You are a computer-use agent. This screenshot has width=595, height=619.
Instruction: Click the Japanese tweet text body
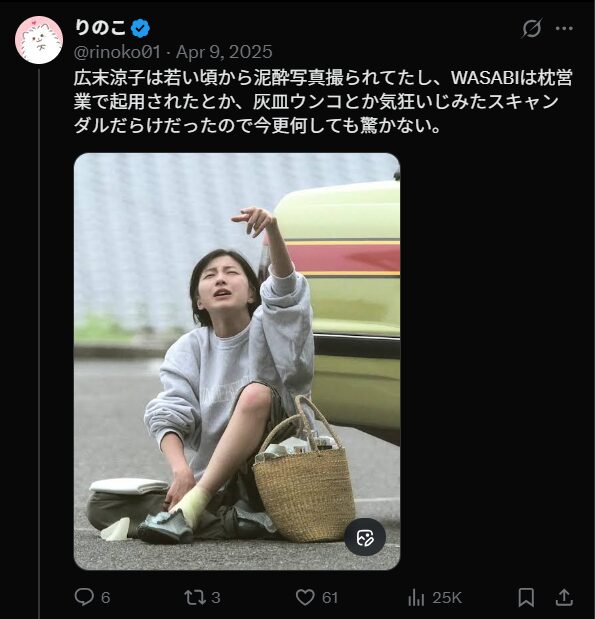point(323,102)
